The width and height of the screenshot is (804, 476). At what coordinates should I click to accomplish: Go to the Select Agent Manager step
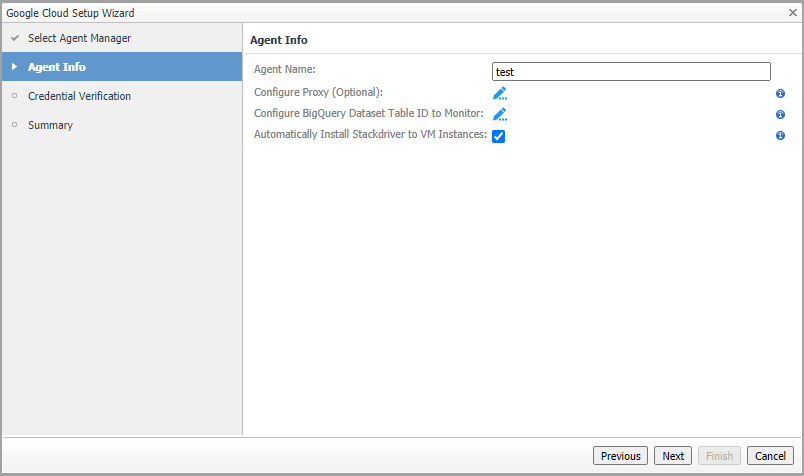pyautogui.click(x=79, y=38)
